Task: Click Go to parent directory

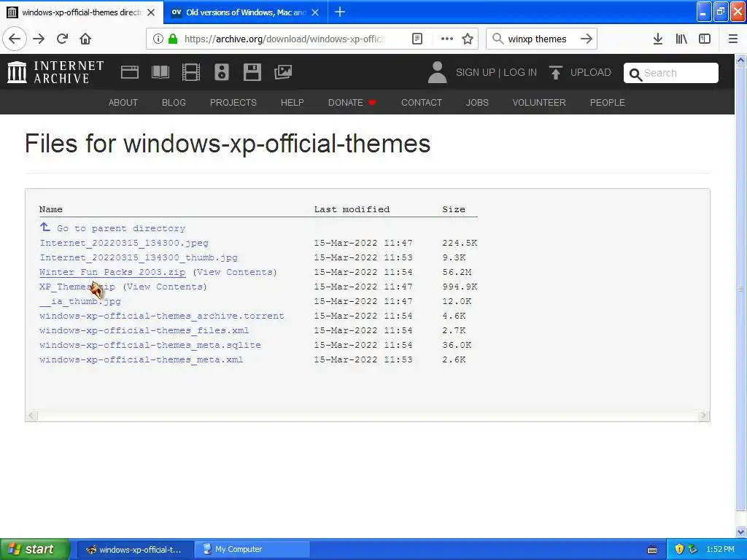Action: pyautogui.click(x=121, y=228)
